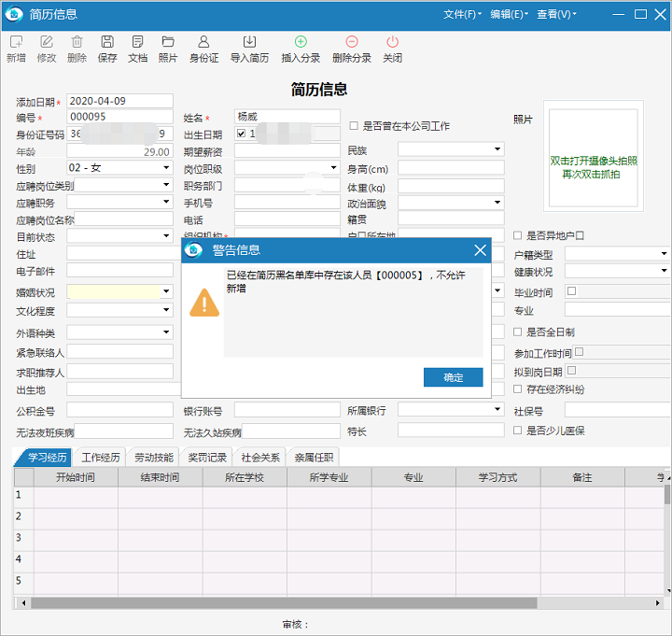Click the warning triangle icon in dialog
Screen dimensions: 672x636
204,303
